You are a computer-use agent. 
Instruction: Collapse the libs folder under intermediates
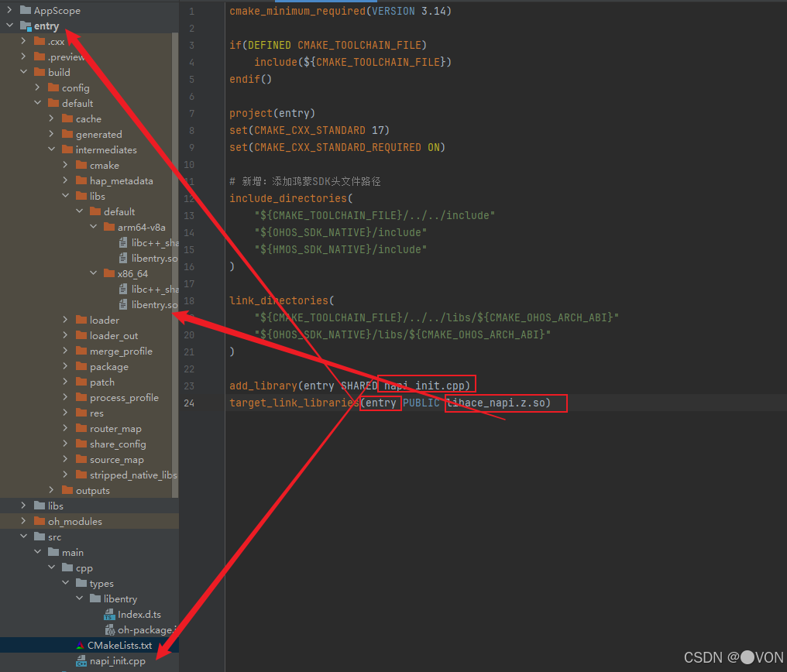pos(66,196)
